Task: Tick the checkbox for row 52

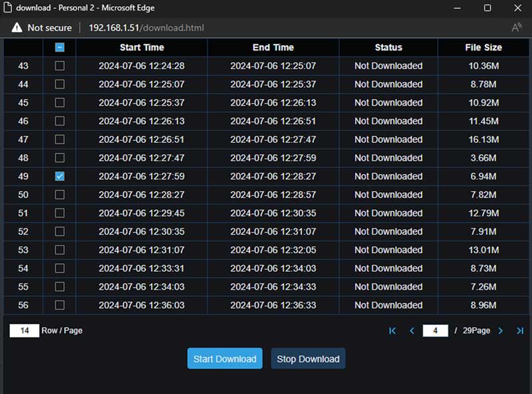Action: (x=60, y=232)
